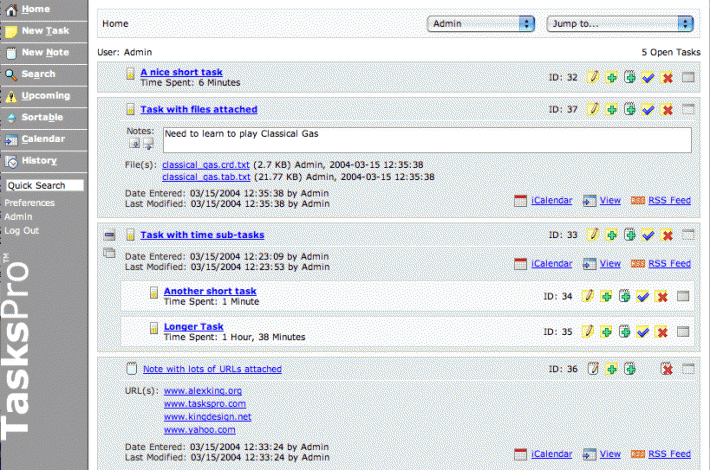The width and height of the screenshot is (710, 470).
Task: Open the Admin link in the sidebar
Action: 18,217
